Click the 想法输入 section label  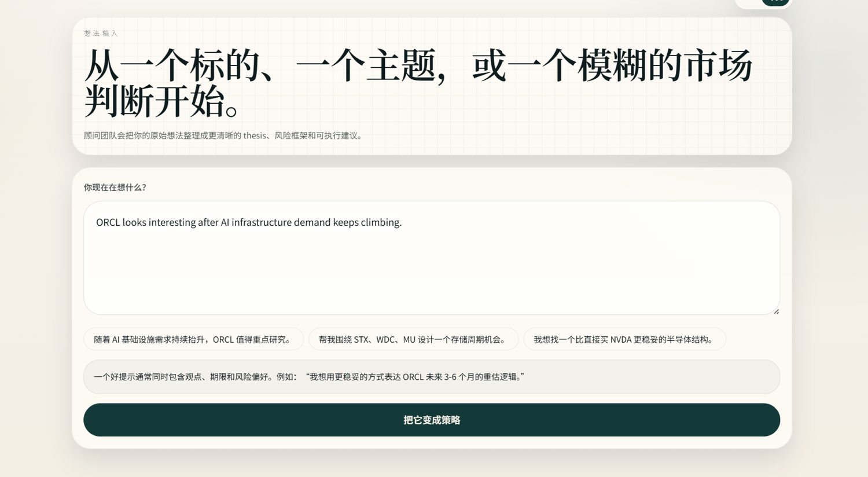coord(101,34)
